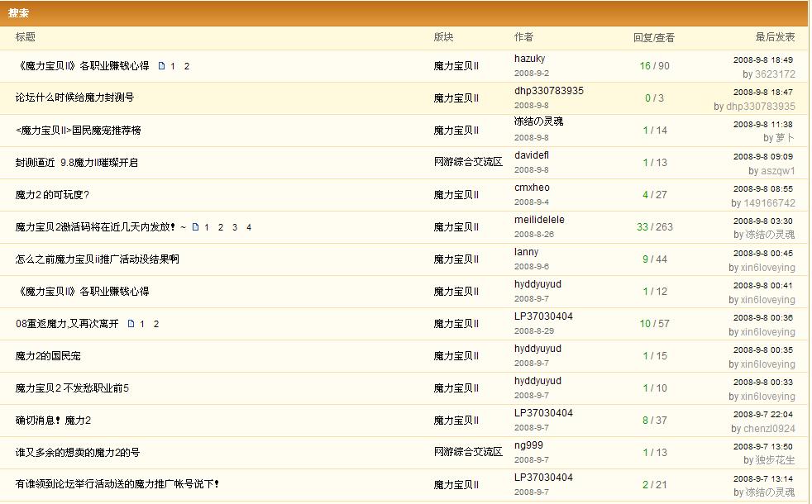The width and height of the screenshot is (812, 504).
Task: Open author ng999's profile
Action: (528, 445)
